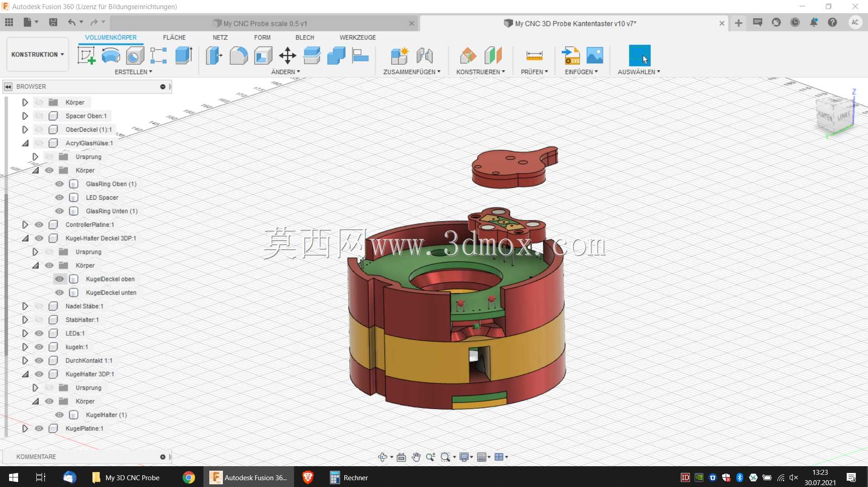Select the Combine bodies tool
Image resolution: width=868 pixels, height=487 pixels.
point(336,56)
